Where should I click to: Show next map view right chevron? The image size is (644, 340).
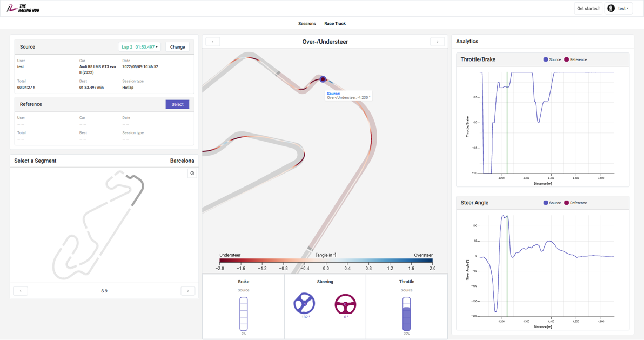(x=437, y=42)
